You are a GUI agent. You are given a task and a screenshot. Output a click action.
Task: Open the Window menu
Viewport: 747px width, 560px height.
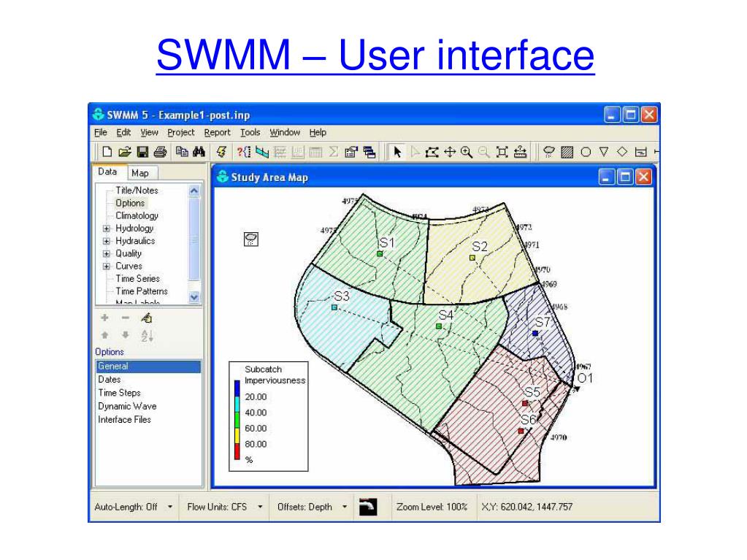tap(285, 132)
